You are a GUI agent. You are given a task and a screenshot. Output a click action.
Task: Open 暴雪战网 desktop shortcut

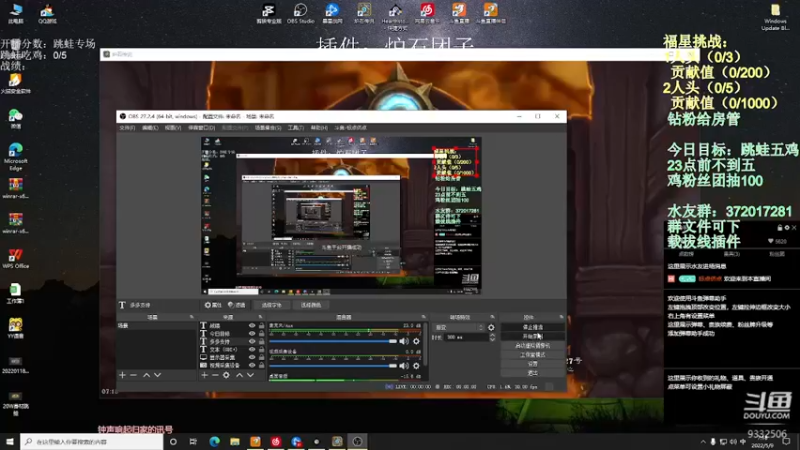point(332,13)
